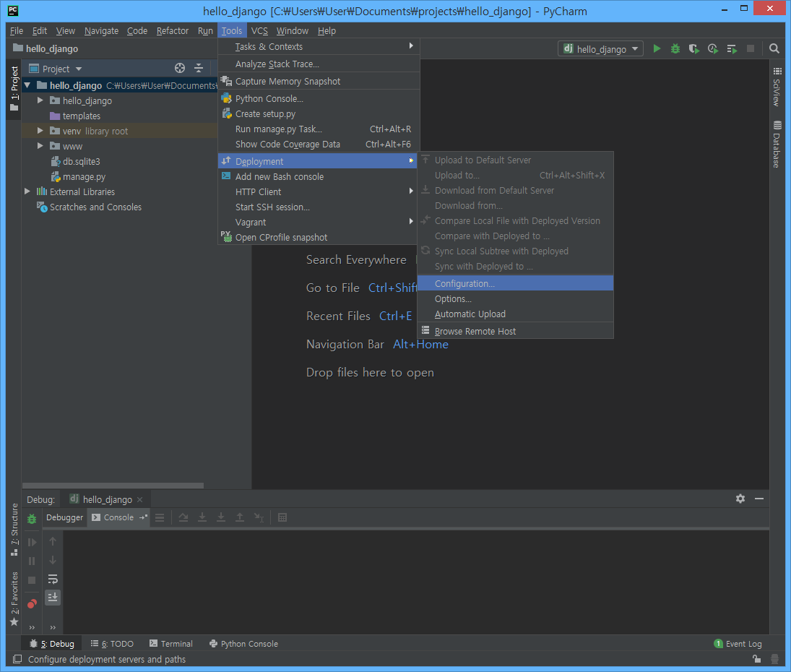Select manage.py in the project tree

(x=84, y=176)
